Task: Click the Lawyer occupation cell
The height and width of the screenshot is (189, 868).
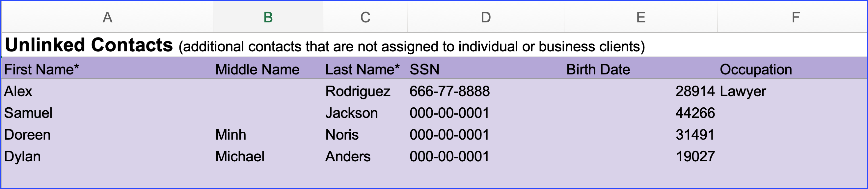Action: pos(743,91)
